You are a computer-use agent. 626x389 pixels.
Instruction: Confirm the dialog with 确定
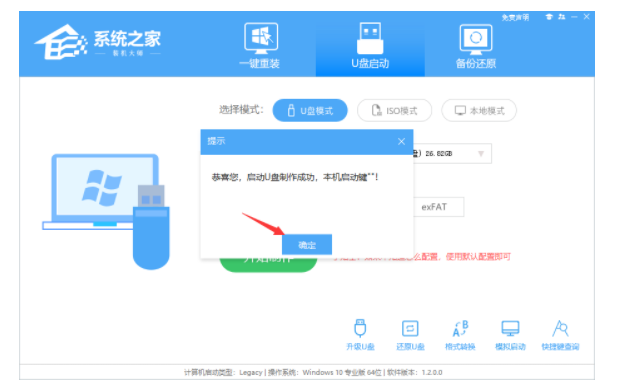tap(307, 244)
